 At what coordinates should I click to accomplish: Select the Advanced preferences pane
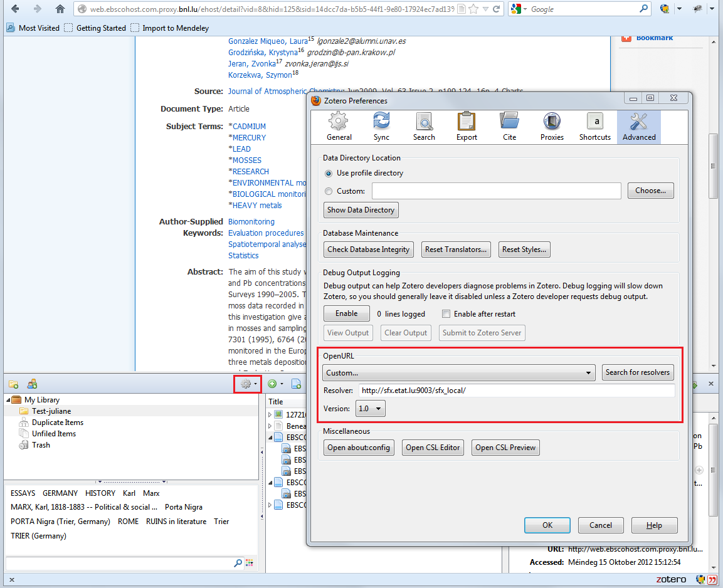[639, 127]
